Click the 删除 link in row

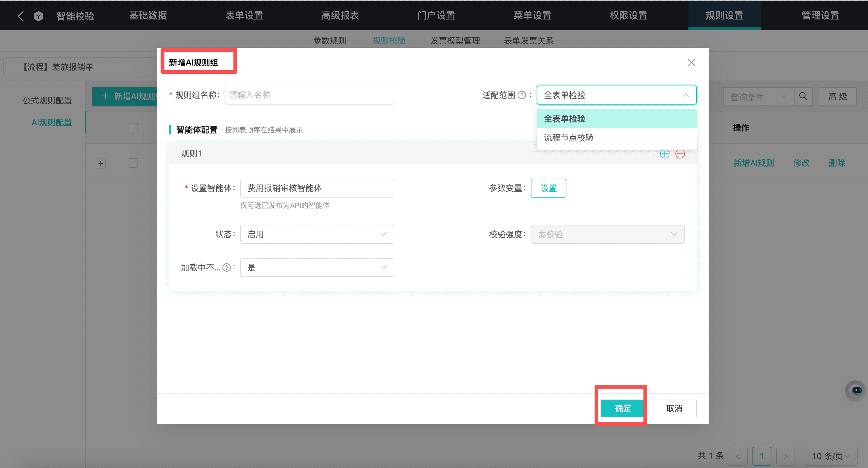(x=837, y=163)
